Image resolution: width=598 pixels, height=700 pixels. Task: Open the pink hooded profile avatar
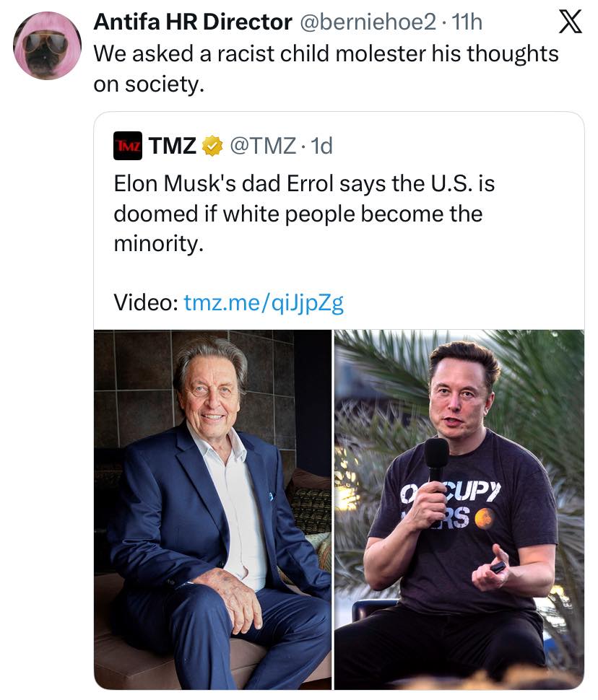[x=47, y=45]
